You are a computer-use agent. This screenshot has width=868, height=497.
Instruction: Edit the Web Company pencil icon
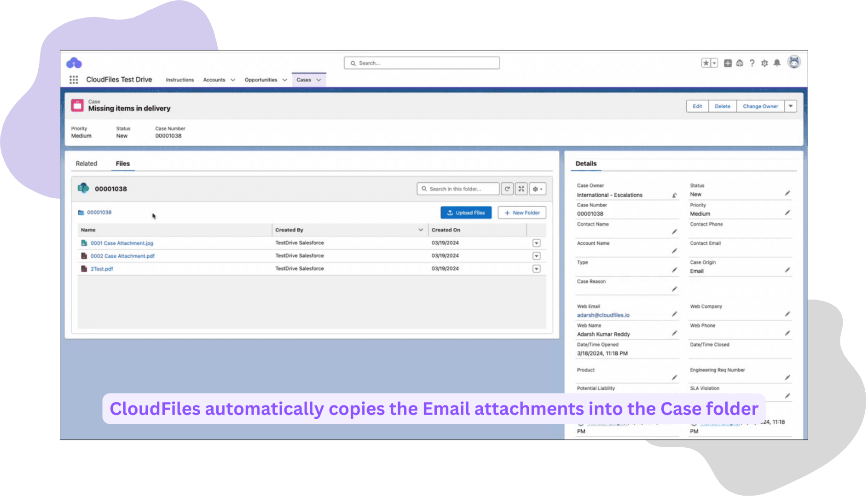pyautogui.click(x=787, y=314)
